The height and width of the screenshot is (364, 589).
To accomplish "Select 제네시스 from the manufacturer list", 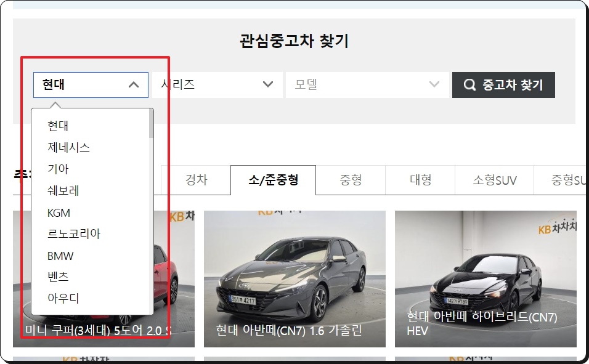I will pos(68,147).
